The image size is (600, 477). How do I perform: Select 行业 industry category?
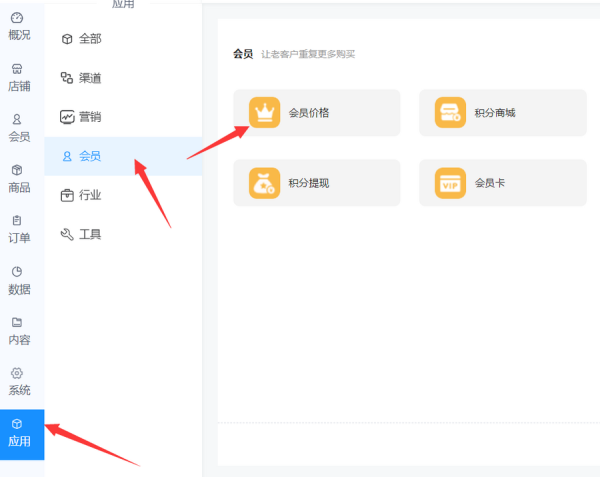pos(123,195)
